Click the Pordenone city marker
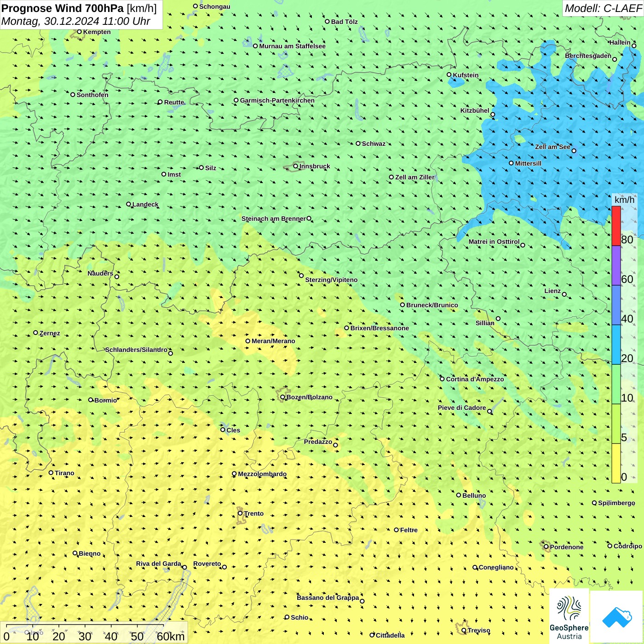Viewport: 644px width, 644px height. point(546,546)
